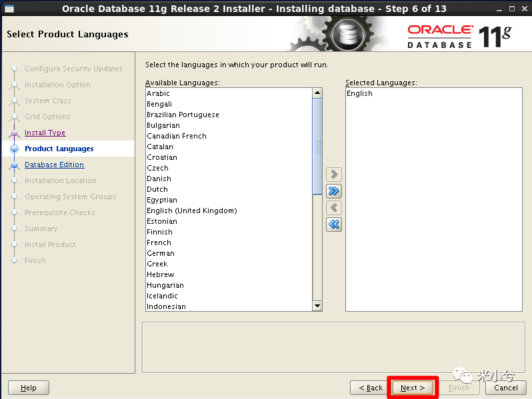
Task: Add selected language with single right arrow
Action: tap(334, 175)
